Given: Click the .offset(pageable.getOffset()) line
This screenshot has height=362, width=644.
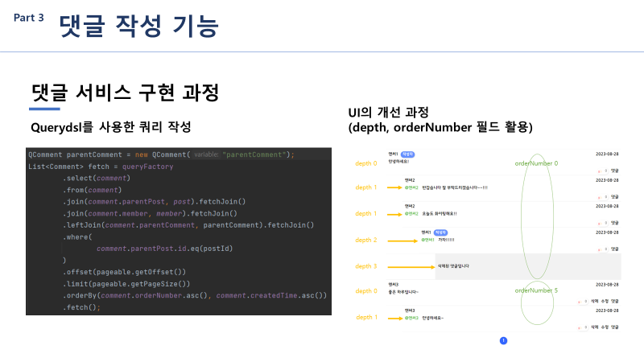Looking at the screenshot, I should tap(124, 272).
